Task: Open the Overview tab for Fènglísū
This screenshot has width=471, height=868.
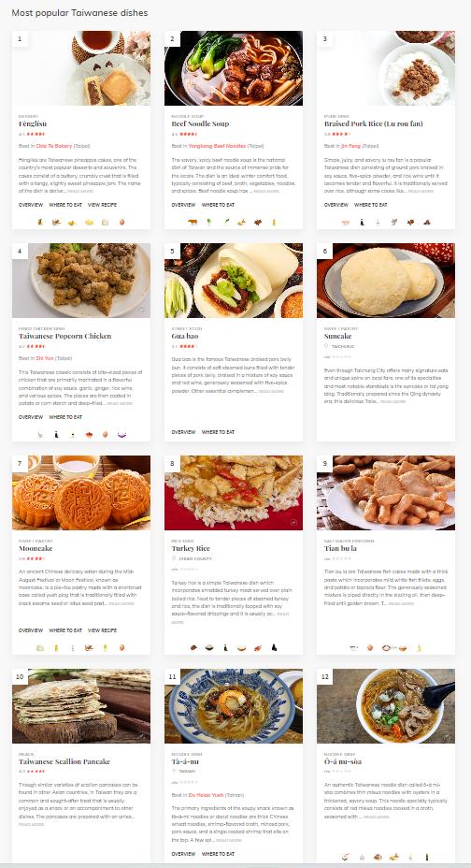Action: pyautogui.click(x=31, y=205)
